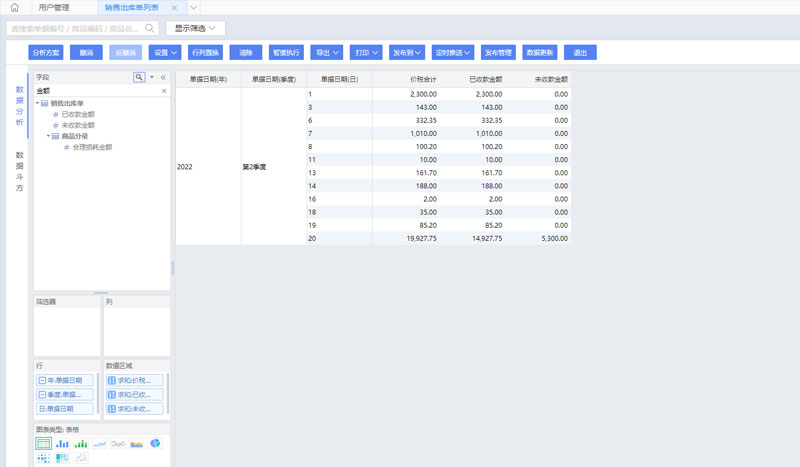This screenshot has height=467, width=800.
Task: Collapse the 销售出库单 tree node
Action: pyautogui.click(x=38, y=103)
